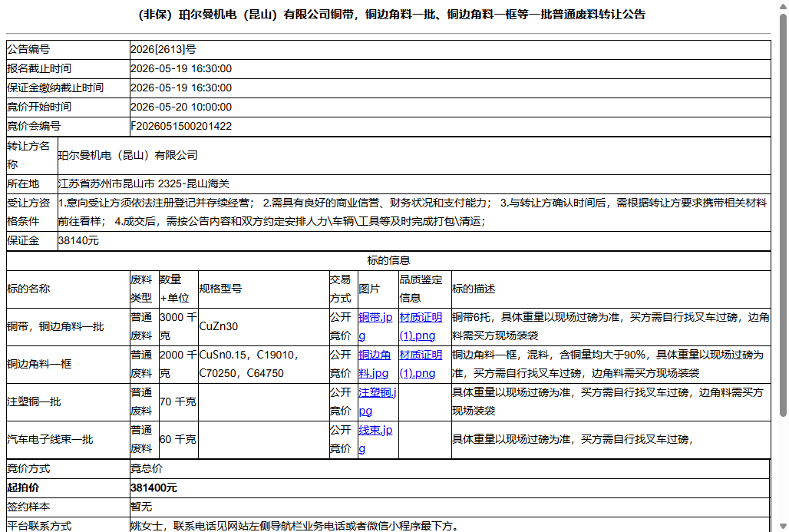Click the spec value CuZn30
Image resolution: width=789 pixels, height=532 pixels.
click(219, 326)
